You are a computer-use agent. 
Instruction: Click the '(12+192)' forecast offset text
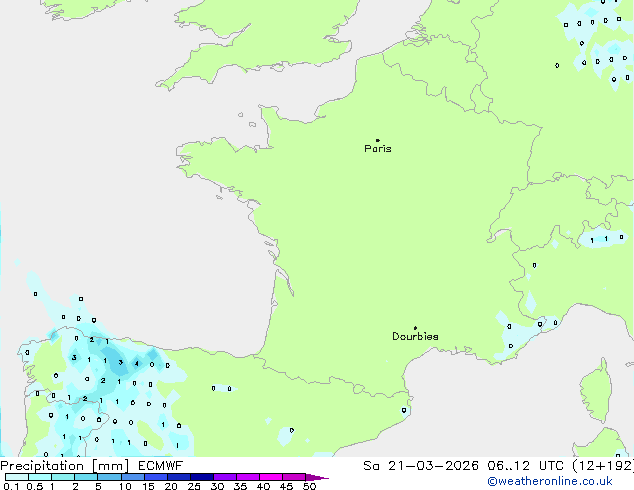pos(603,466)
